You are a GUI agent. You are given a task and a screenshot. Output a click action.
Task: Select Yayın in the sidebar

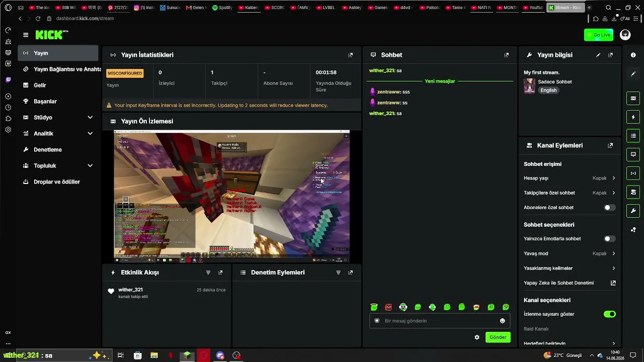point(58,53)
